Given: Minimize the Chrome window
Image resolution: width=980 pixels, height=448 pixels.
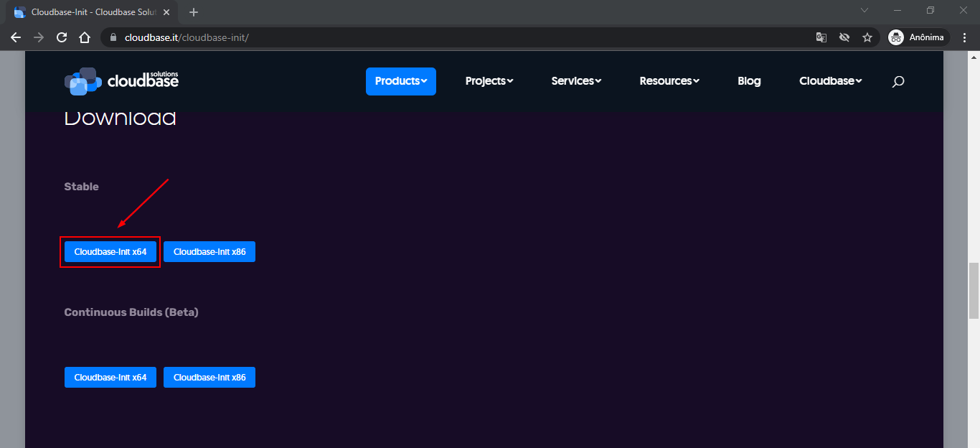Looking at the screenshot, I should pyautogui.click(x=897, y=10).
